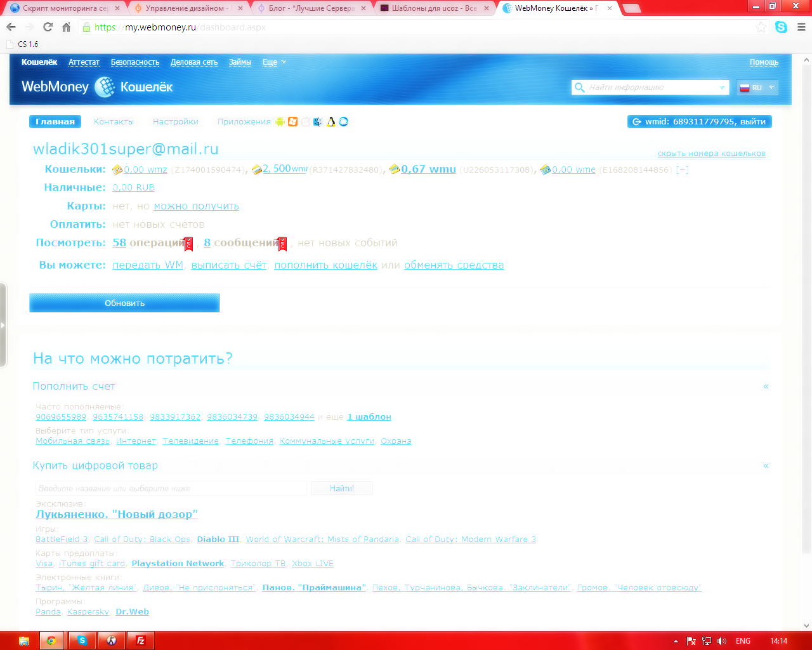Open the RU language dropdown
Screen dimensions: 812x650
(x=757, y=88)
